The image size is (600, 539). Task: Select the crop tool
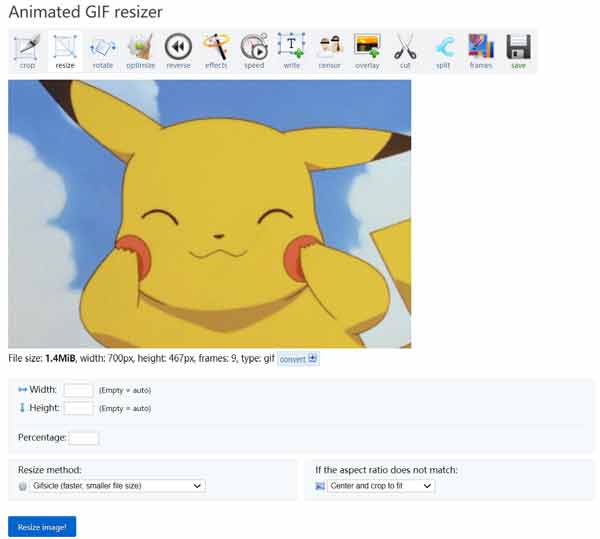(x=27, y=52)
